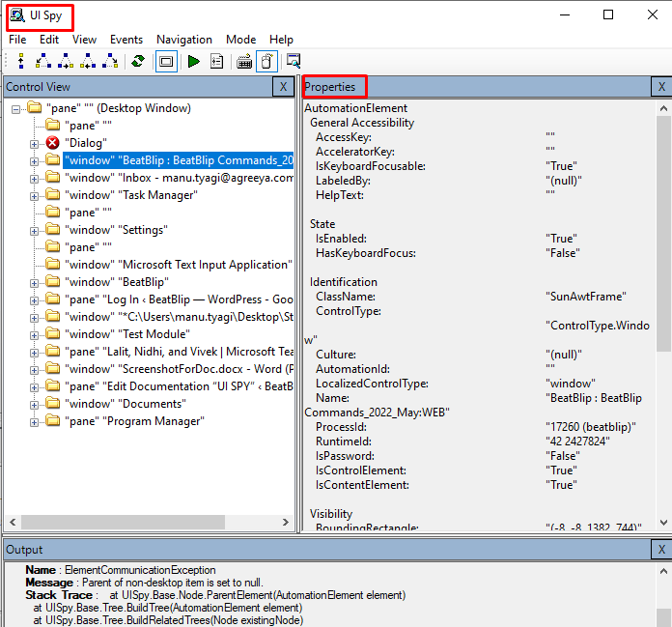672x627 pixels.
Task: Expand the "Task Manager" window node
Action: [x=35, y=195]
